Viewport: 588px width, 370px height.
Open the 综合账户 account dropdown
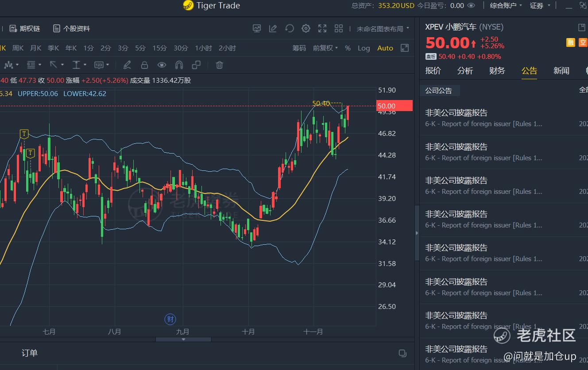pyautogui.click(x=506, y=6)
